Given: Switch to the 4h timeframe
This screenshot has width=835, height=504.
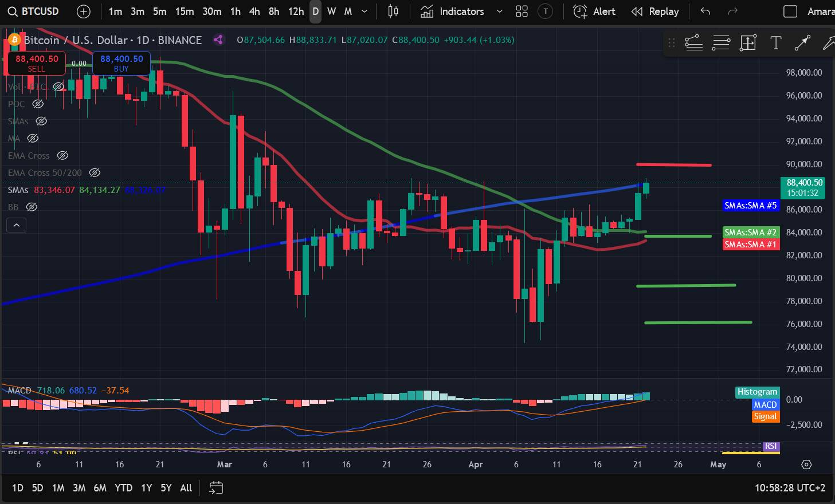Looking at the screenshot, I should click(x=254, y=11).
